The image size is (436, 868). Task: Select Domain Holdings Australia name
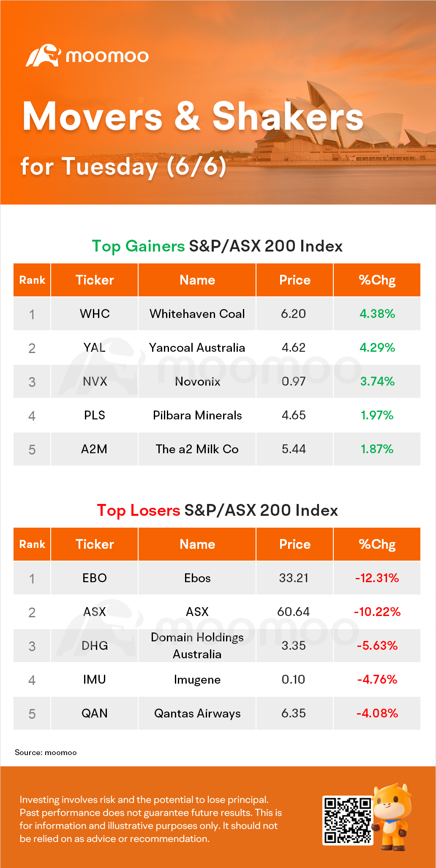197,646
